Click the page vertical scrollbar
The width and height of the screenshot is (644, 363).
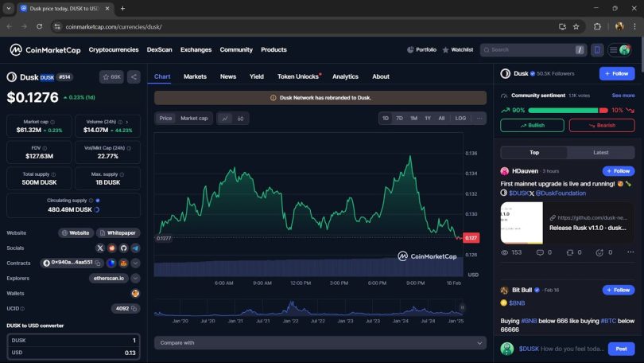coord(642,53)
